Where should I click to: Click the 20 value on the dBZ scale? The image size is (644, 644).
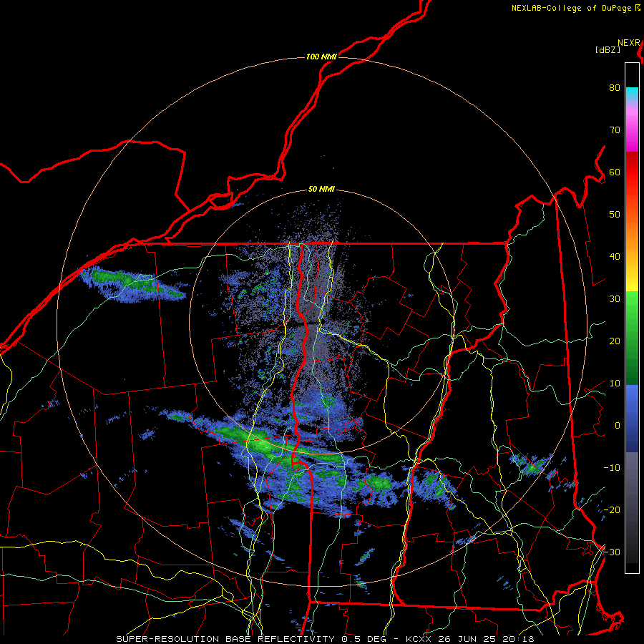tap(615, 341)
